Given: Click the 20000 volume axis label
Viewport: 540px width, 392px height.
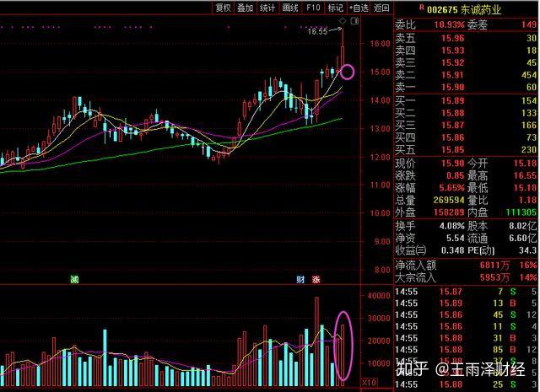Looking at the screenshot, I should click(x=379, y=341).
